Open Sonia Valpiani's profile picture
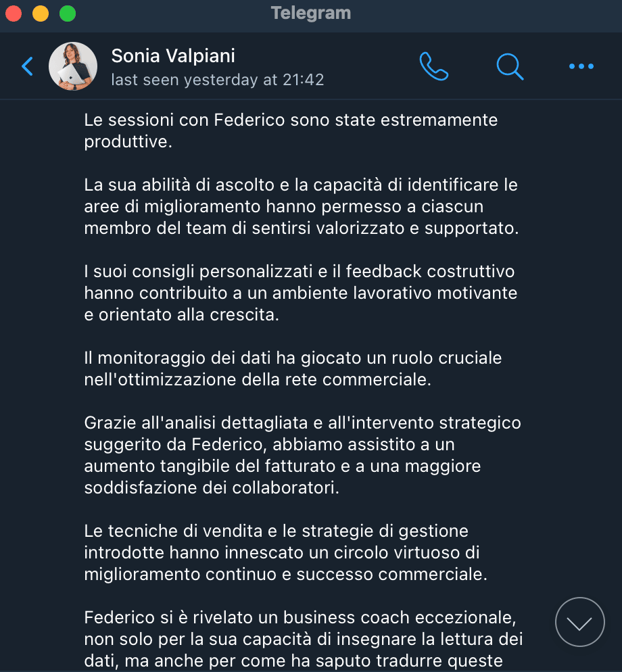The height and width of the screenshot is (672, 622). coord(73,66)
